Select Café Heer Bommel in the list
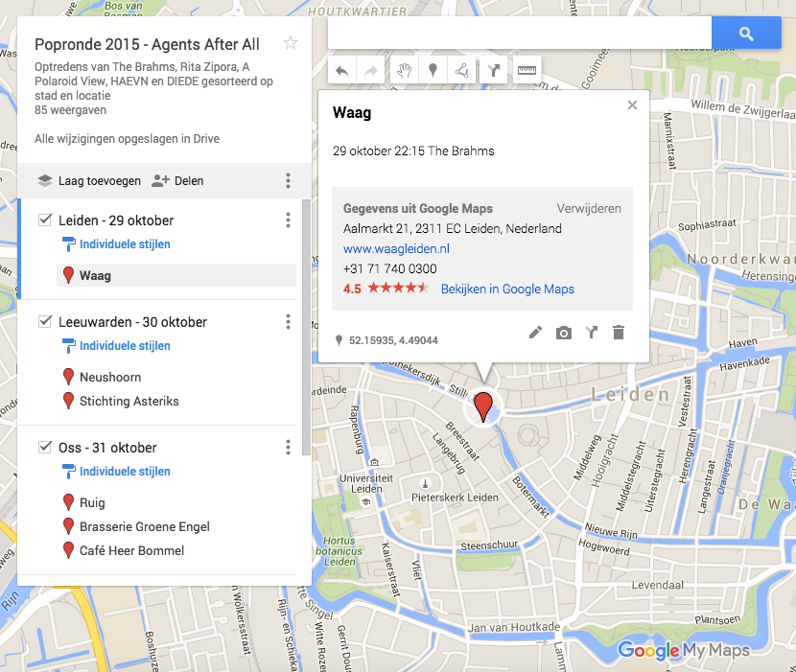This screenshot has height=672, width=796. point(131,550)
